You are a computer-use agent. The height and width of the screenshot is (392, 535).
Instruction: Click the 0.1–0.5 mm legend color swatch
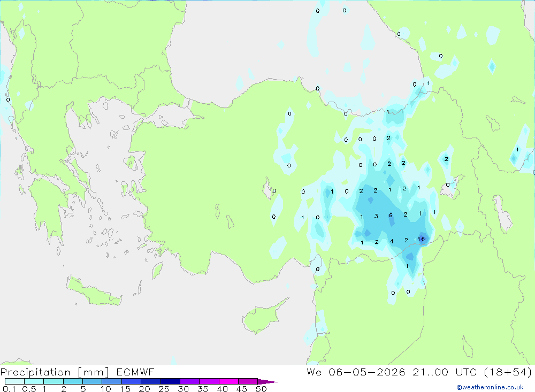coord(14,381)
